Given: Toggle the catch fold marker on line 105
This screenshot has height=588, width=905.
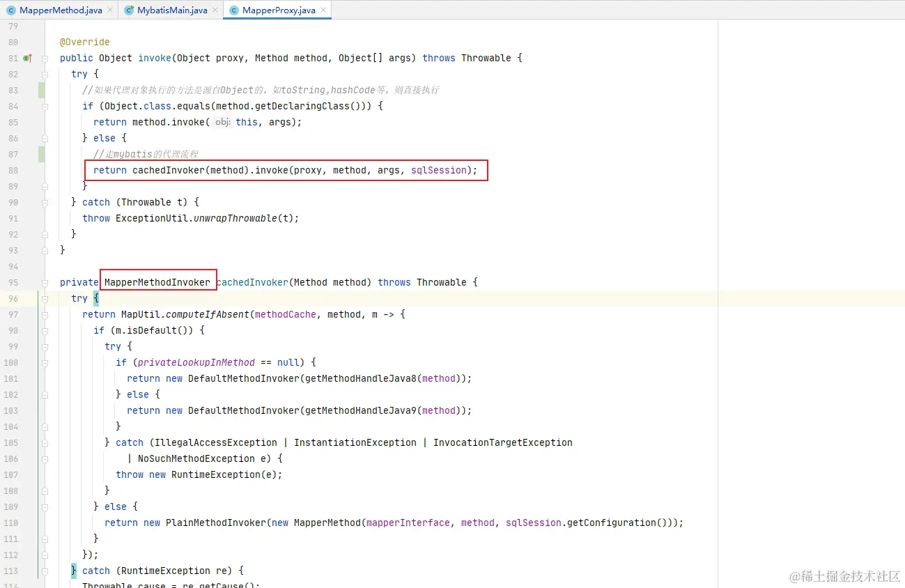Looking at the screenshot, I should (x=45, y=442).
